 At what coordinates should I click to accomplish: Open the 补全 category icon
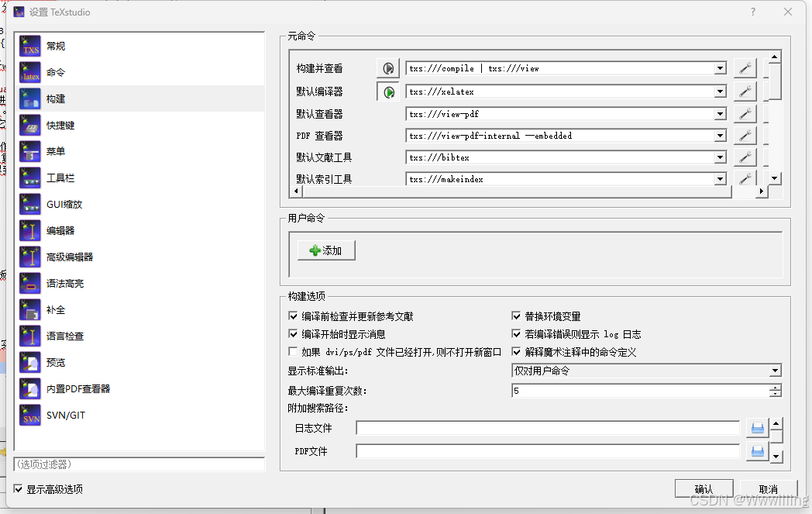(30, 310)
